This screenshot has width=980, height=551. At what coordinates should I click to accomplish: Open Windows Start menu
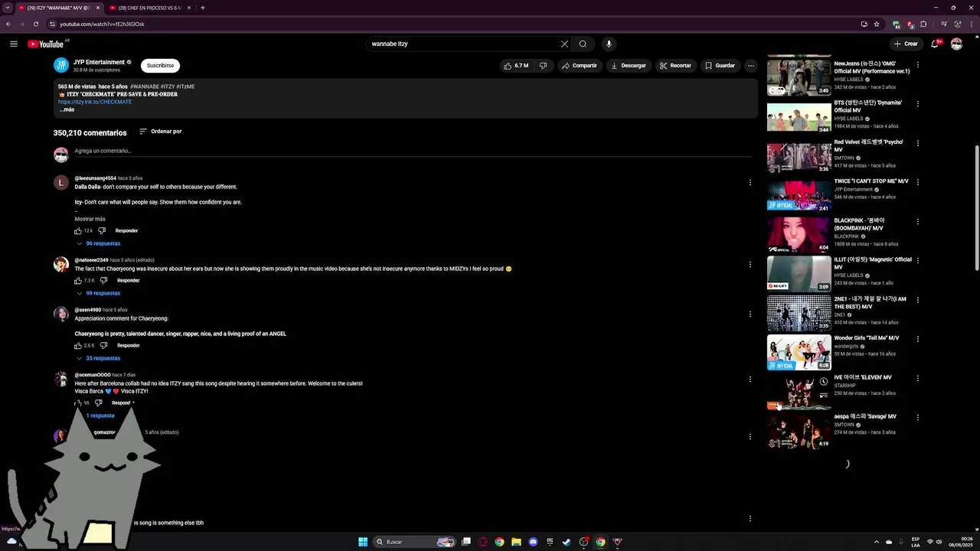coord(363,542)
